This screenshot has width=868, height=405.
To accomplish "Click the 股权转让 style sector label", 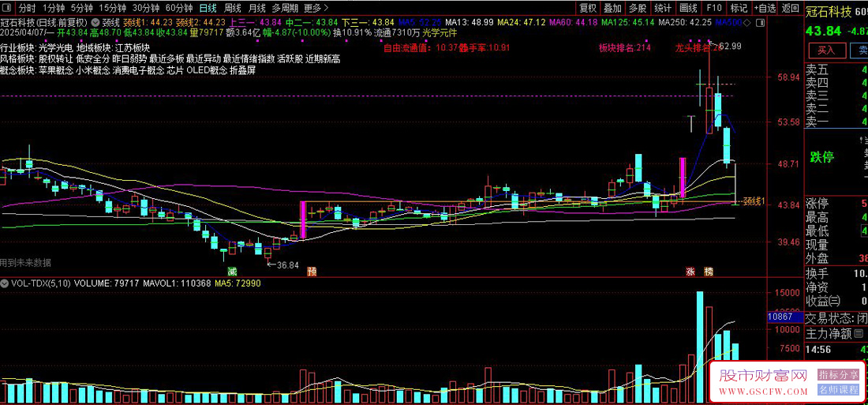I will point(55,58).
